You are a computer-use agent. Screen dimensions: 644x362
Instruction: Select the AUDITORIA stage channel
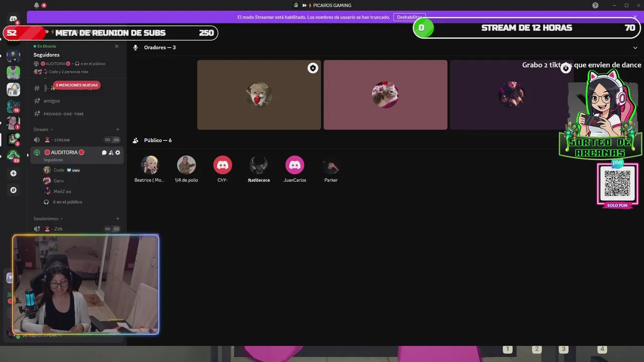pyautogui.click(x=76, y=155)
